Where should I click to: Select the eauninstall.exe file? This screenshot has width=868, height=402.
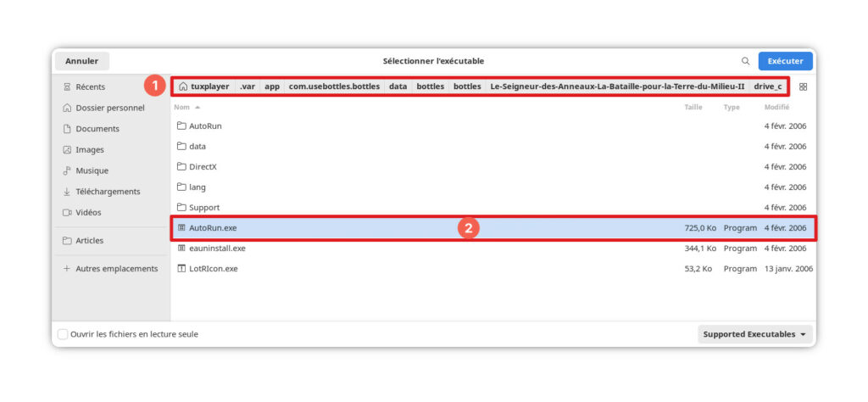[x=217, y=248]
